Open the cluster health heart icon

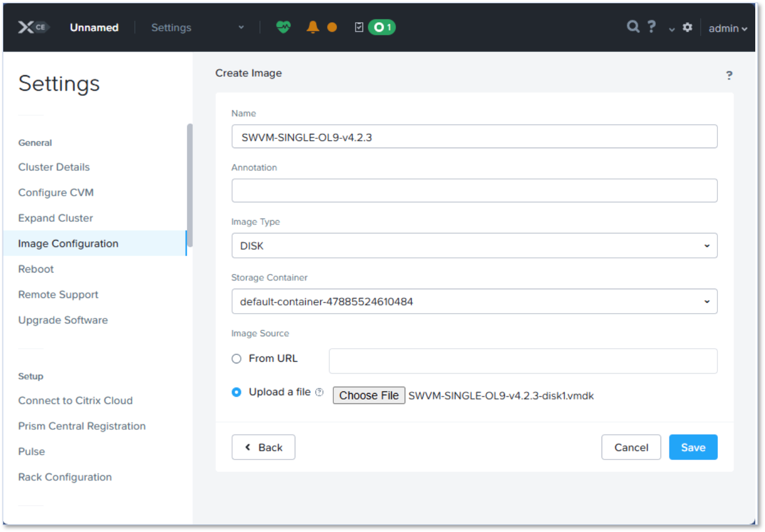click(x=283, y=27)
